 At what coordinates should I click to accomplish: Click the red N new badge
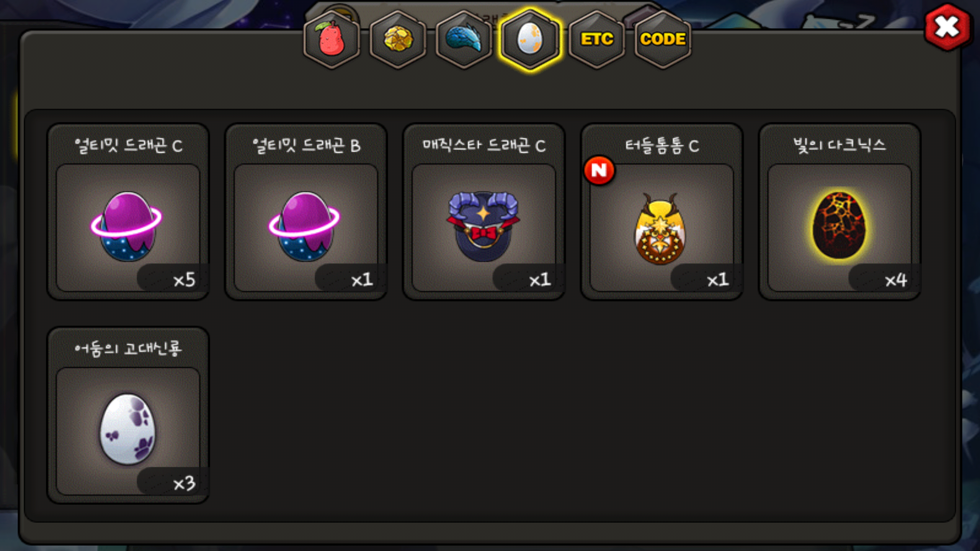click(599, 170)
